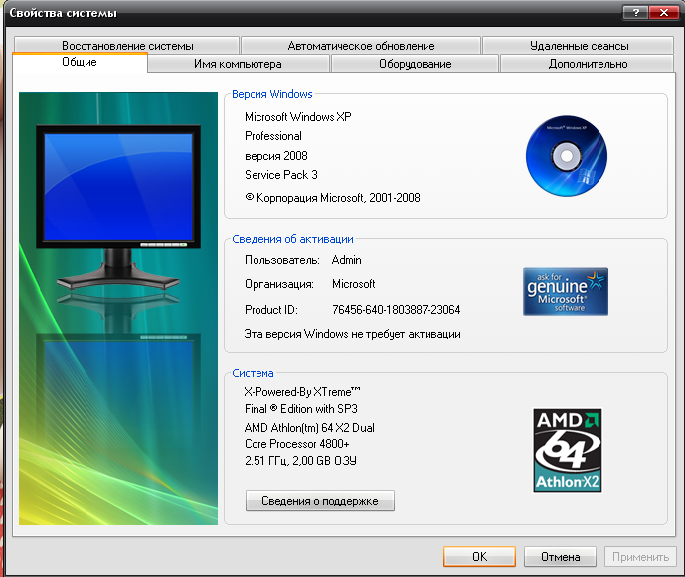Click the organization value Microsoft

pyautogui.click(x=353, y=284)
